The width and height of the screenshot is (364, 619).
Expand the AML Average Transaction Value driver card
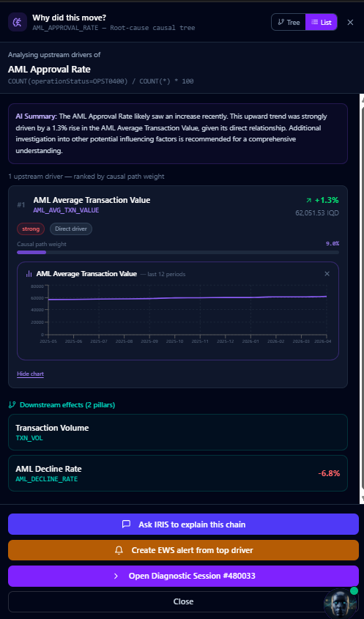coord(178,205)
